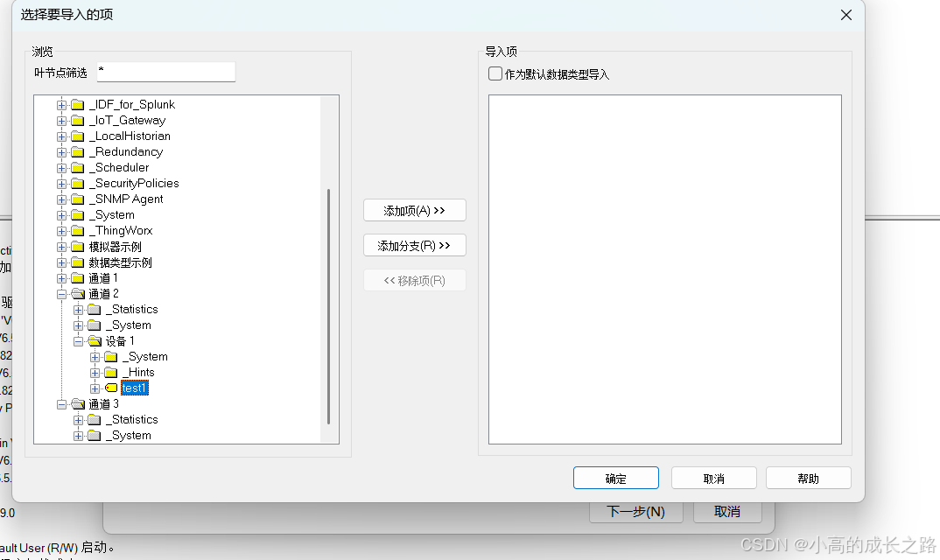This screenshot has height=560, width=940.
Task: Select the _System item under 设备 1
Action: pos(145,357)
